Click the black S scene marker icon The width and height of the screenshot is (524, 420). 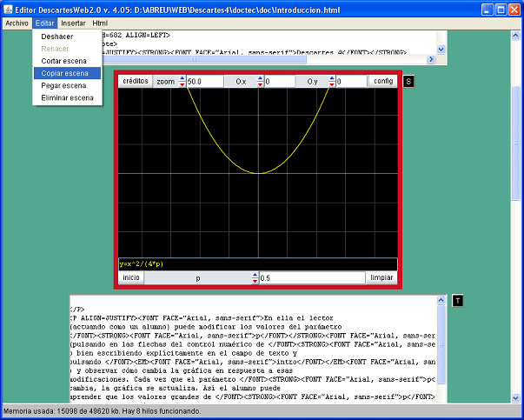point(408,81)
